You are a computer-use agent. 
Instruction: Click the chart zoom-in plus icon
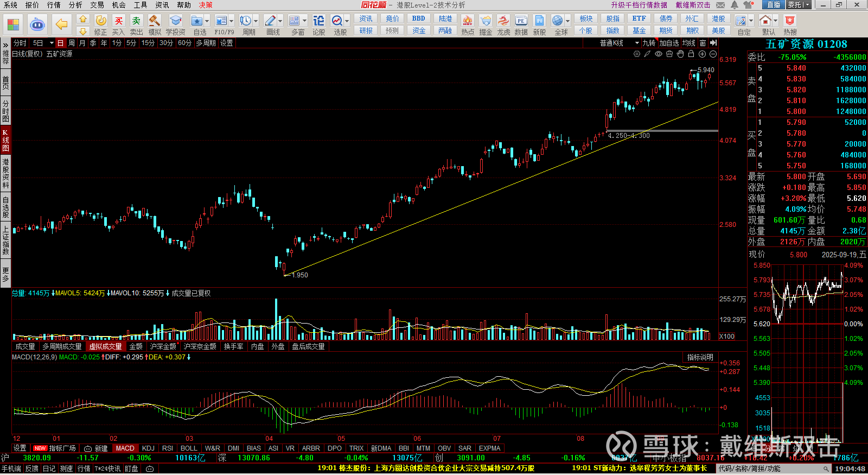pos(702,54)
